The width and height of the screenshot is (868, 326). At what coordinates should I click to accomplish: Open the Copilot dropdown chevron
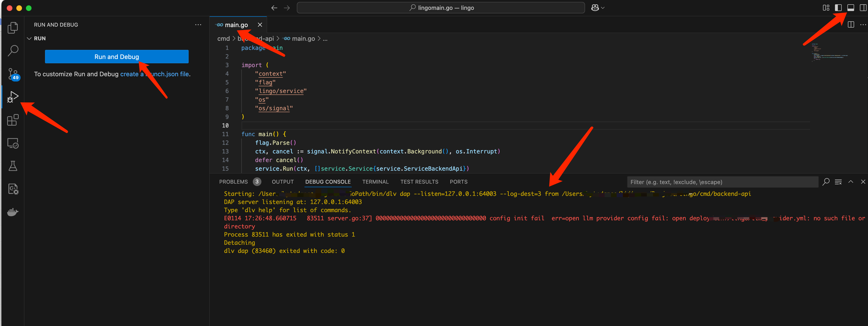click(x=603, y=8)
